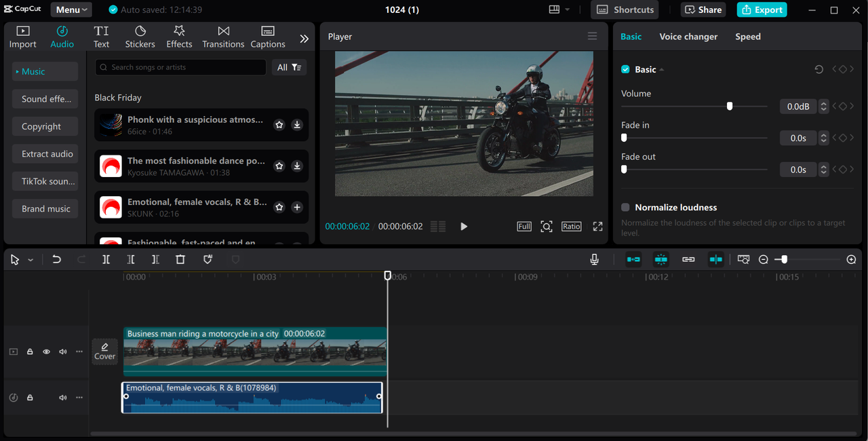Zoom in the timeline
Screen dimensions: 868x441
coord(852,260)
